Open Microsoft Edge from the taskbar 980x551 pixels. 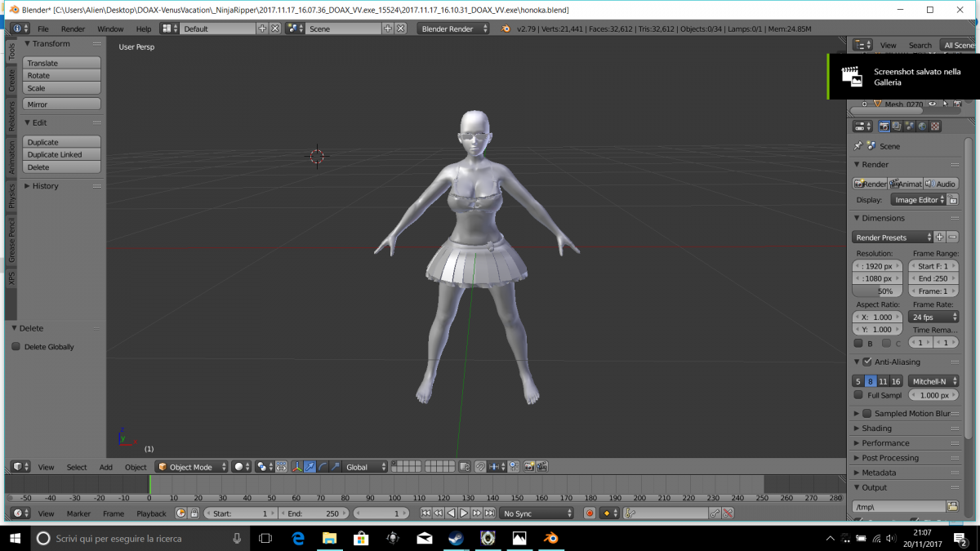point(298,538)
